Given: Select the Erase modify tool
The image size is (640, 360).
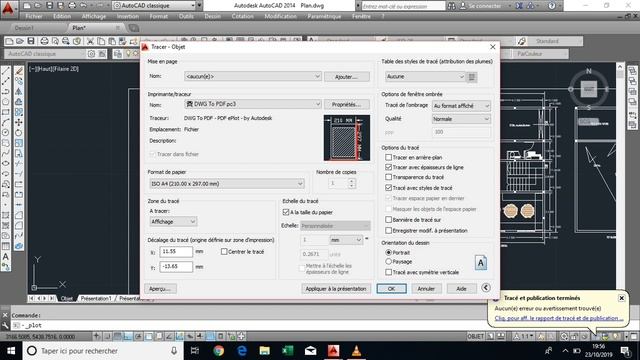Looking at the screenshot, I should (19, 71).
